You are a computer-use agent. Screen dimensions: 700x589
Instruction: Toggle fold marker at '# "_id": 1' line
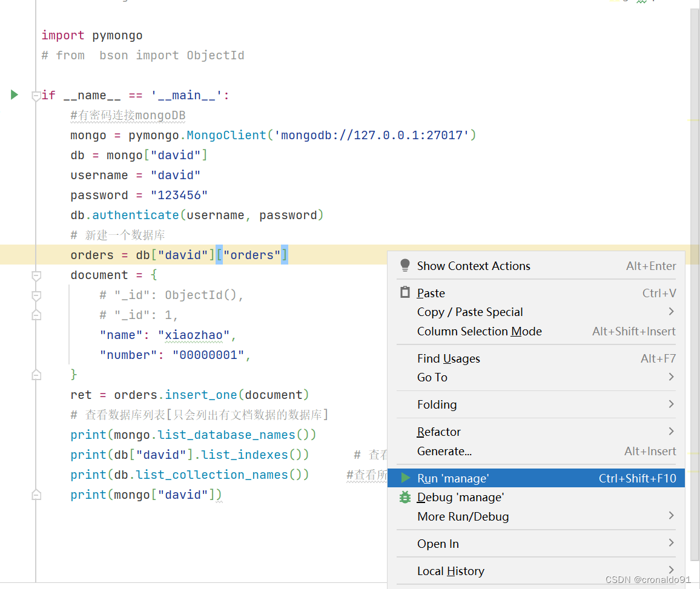(x=36, y=315)
